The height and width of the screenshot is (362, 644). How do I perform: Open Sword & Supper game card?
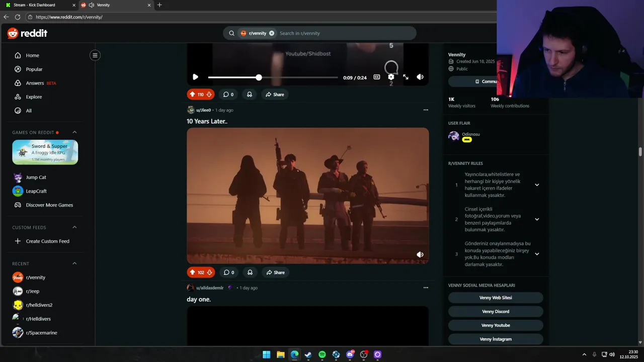(45, 152)
